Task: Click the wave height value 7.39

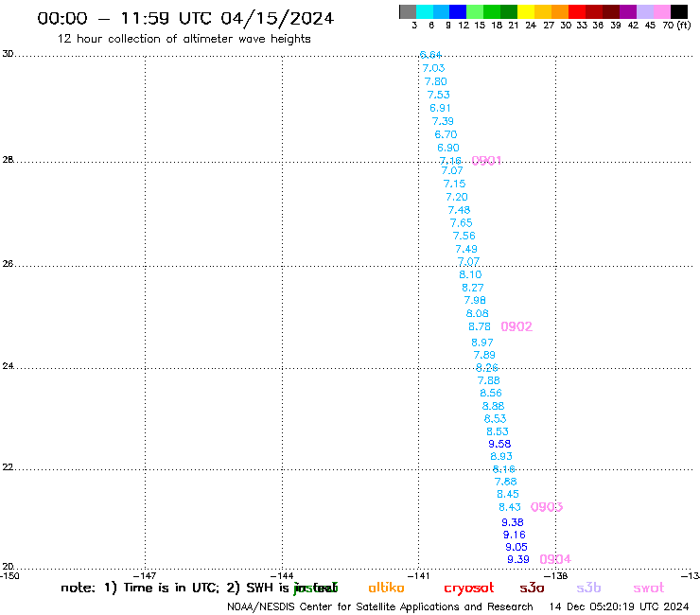Action: (x=443, y=121)
